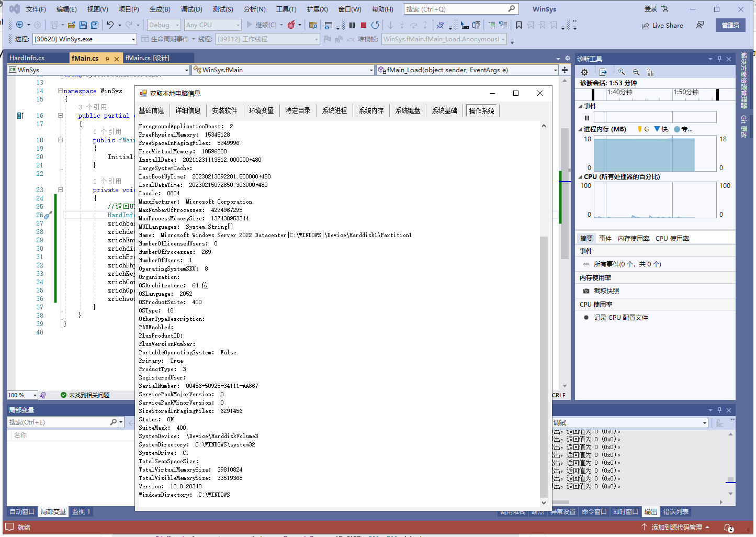
Task: Open the Debug configuration dropdown
Action: coord(163,25)
